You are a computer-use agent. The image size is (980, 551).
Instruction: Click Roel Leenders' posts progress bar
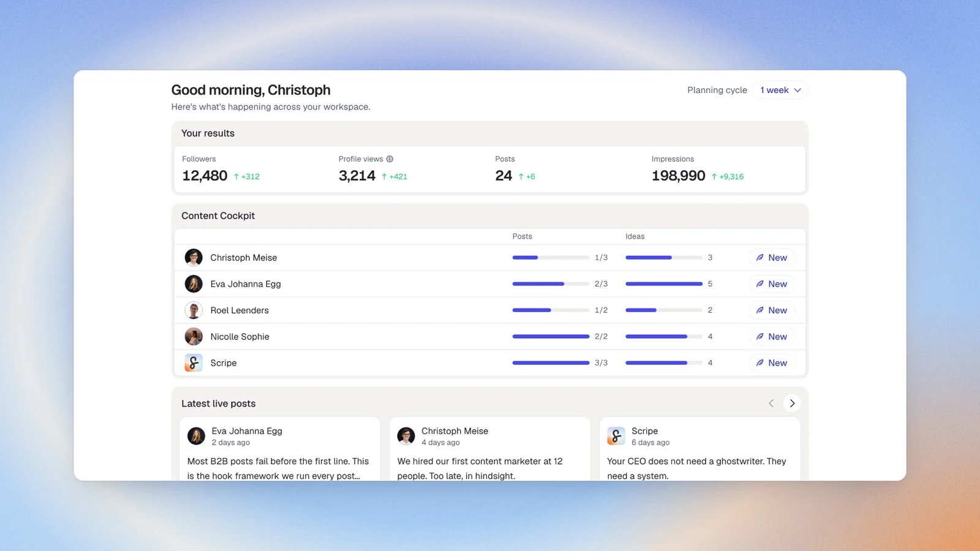point(551,310)
